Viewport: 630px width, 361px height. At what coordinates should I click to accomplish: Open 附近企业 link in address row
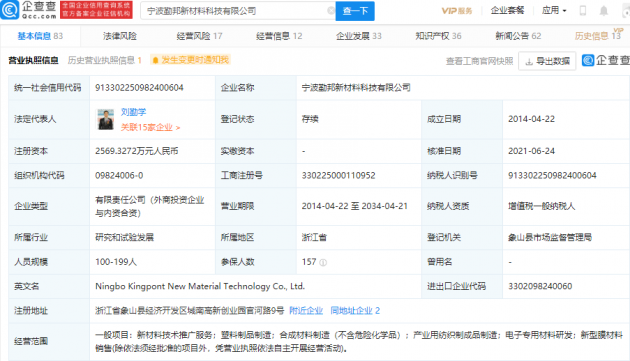(x=306, y=310)
